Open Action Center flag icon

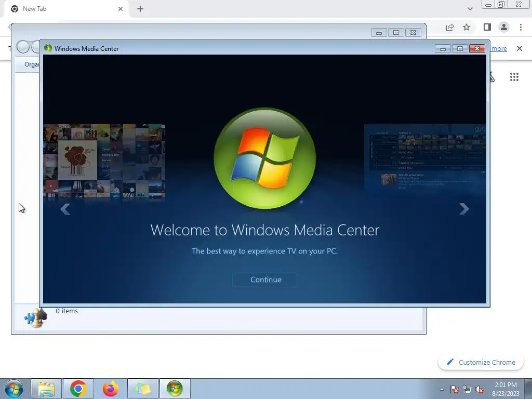pyautogui.click(x=455, y=389)
